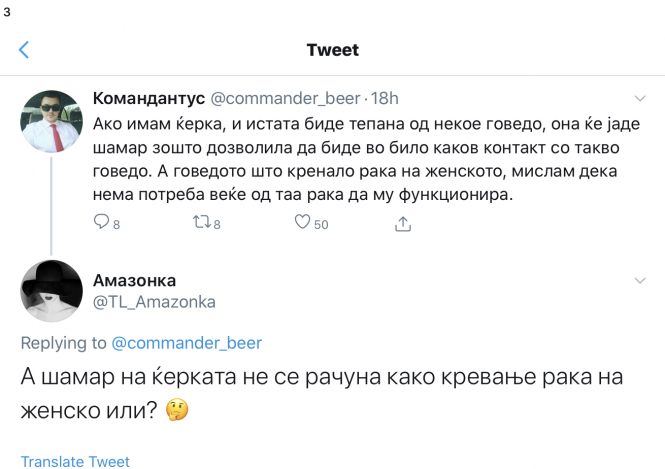Open @commander_beer link after 'Replying to'
The height and width of the screenshot is (469, 665).
(186, 343)
